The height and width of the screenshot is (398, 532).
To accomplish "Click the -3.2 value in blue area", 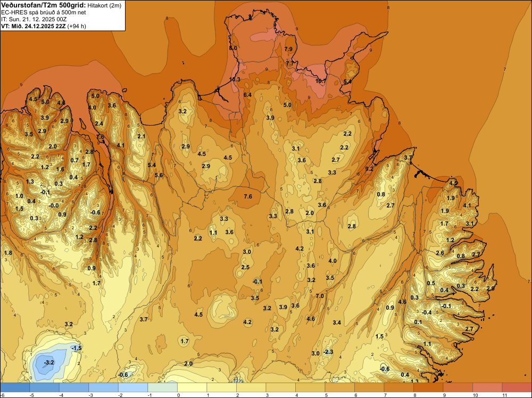I will tap(49, 363).
